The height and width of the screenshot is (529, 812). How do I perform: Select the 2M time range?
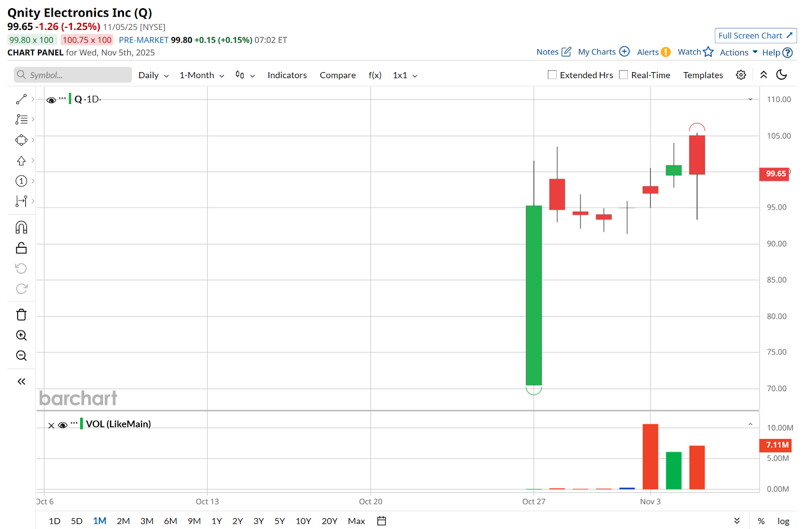click(123, 521)
